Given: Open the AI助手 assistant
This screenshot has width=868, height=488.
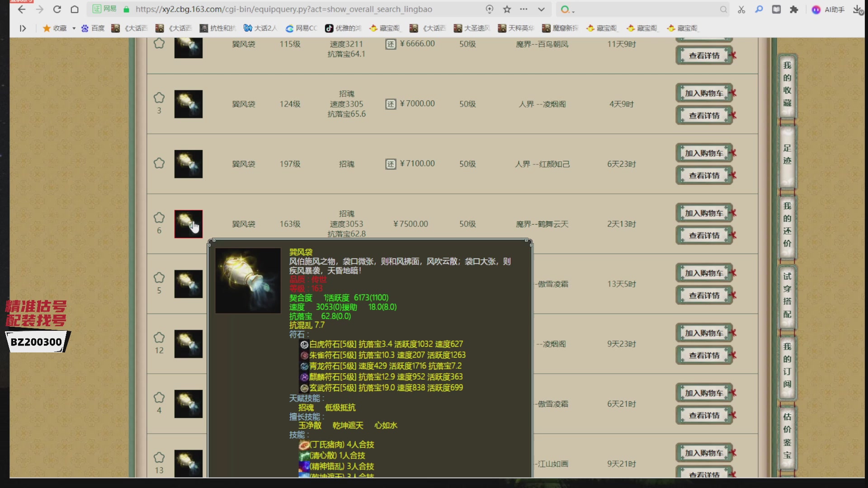Looking at the screenshot, I should coord(828,9).
